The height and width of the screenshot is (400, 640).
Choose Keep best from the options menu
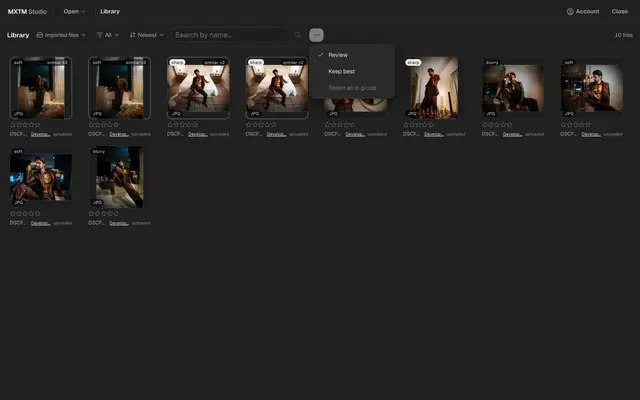coord(352,71)
